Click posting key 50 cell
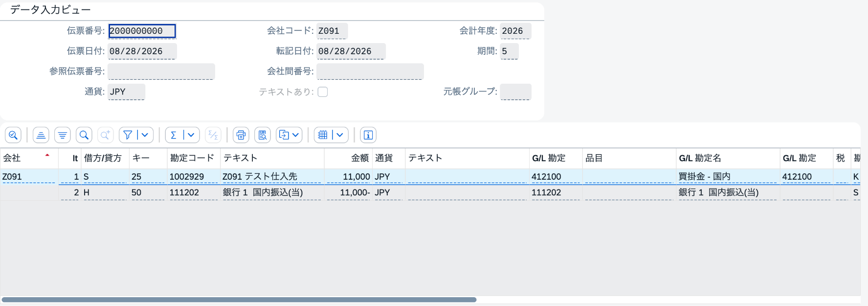The height and width of the screenshot is (306, 868). [x=148, y=193]
